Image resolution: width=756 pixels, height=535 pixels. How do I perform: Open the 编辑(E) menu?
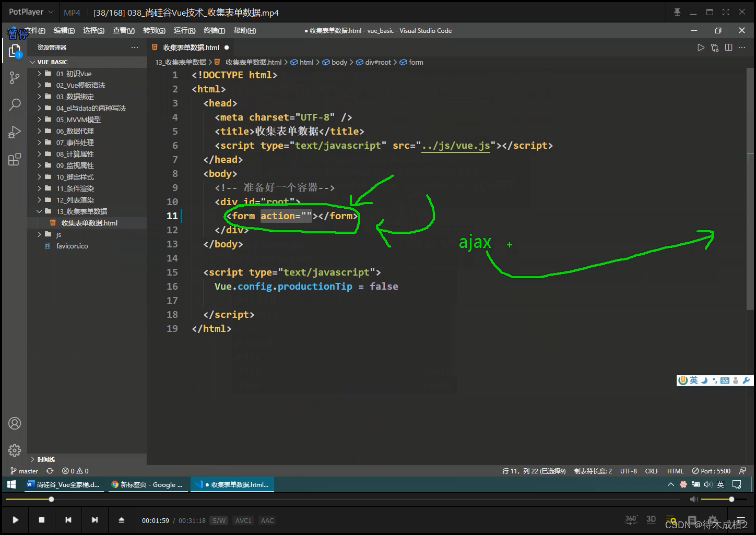64,31
